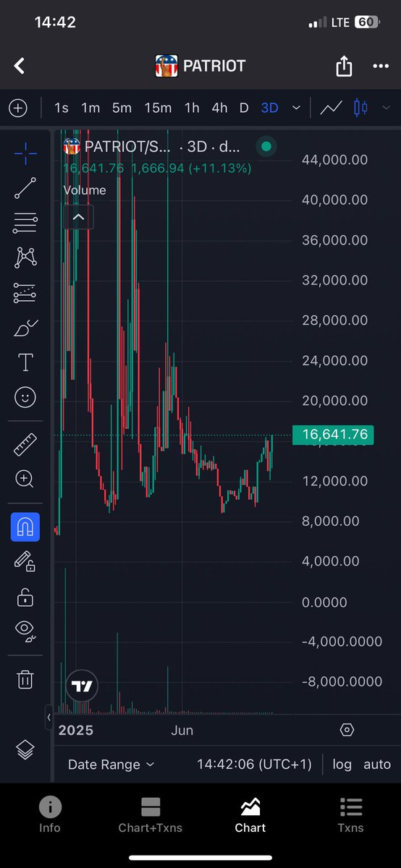Switch to the 1s timeframe
This screenshot has width=401, height=868.
(x=62, y=108)
